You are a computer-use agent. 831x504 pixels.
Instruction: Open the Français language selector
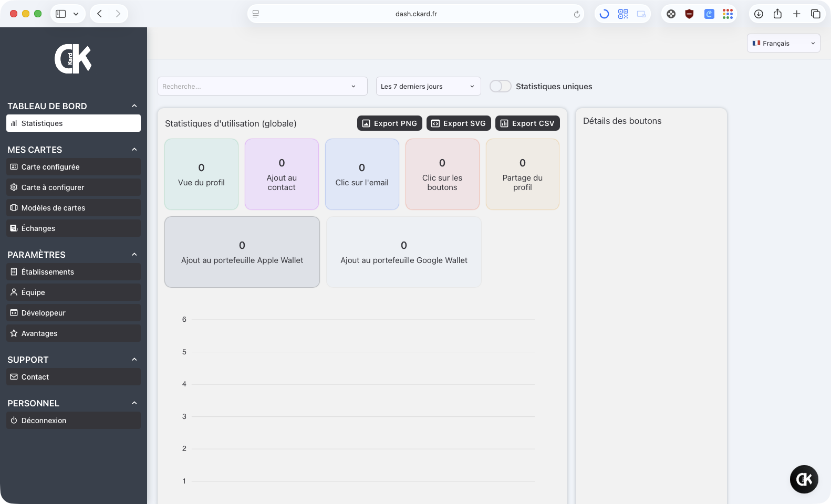(x=783, y=43)
